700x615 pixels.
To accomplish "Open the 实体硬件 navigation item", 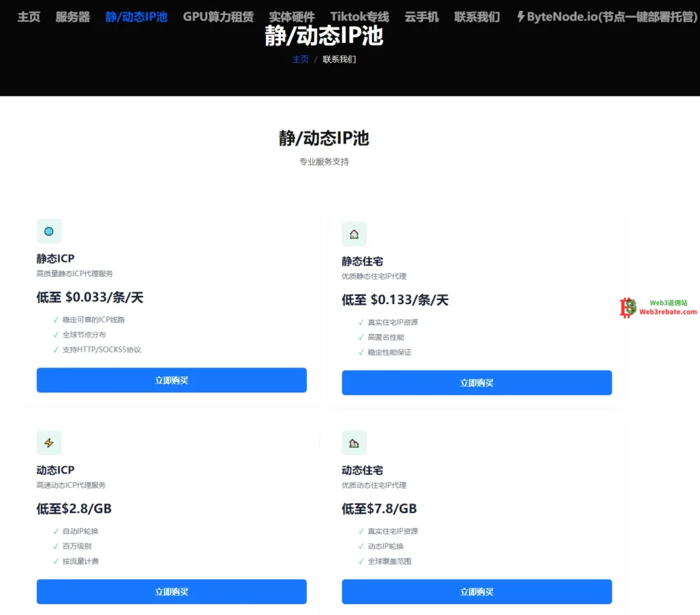I will click(292, 16).
